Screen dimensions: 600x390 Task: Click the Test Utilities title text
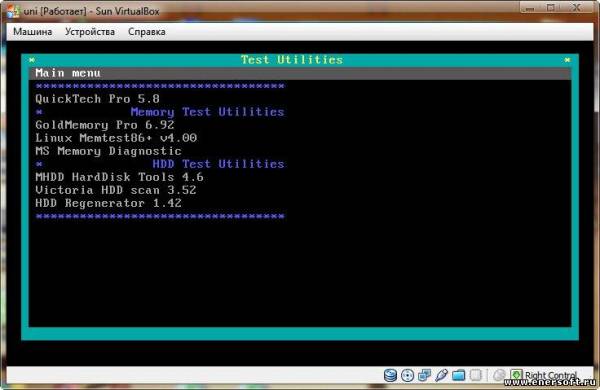coord(292,60)
